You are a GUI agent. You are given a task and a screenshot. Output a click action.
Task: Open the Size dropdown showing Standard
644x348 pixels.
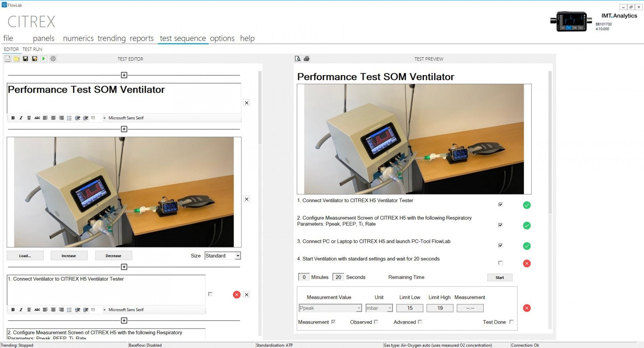pyautogui.click(x=223, y=255)
